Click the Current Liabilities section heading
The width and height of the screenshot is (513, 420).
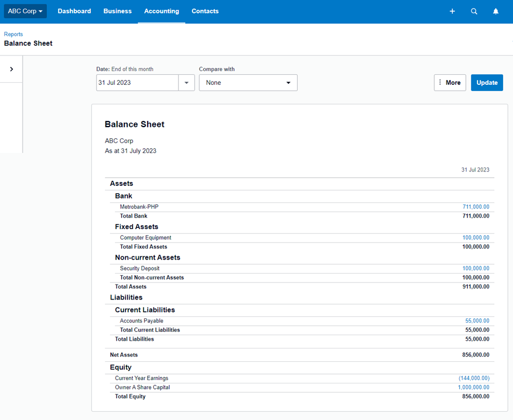click(145, 310)
